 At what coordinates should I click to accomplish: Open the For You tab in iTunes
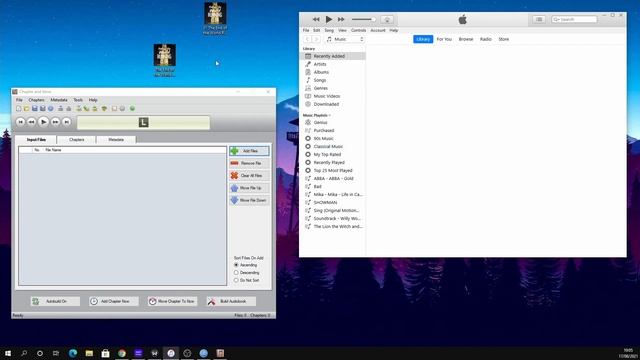point(444,39)
